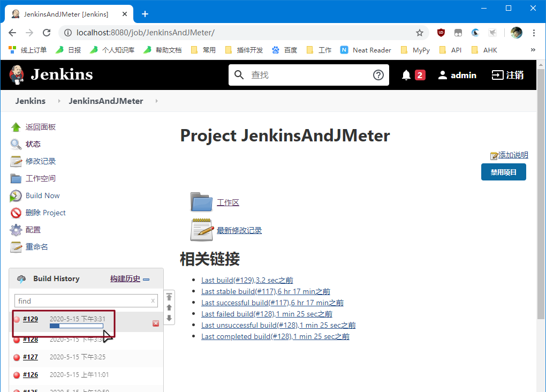The height and width of the screenshot is (392, 546).
Task: Open the Neat Reader bookmark
Action: 366,50
